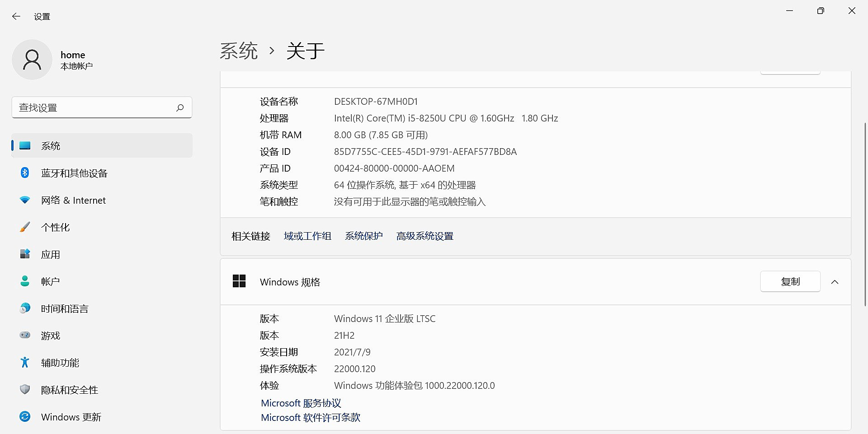This screenshot has width=868, height=434.
Task: Open Windows 更新 page
Action: coord(102,416)
